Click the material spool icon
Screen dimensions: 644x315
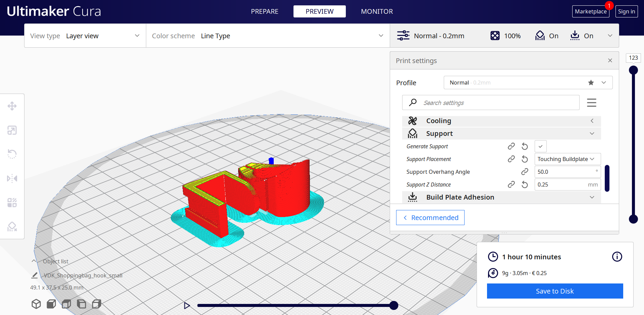(493, 273)
